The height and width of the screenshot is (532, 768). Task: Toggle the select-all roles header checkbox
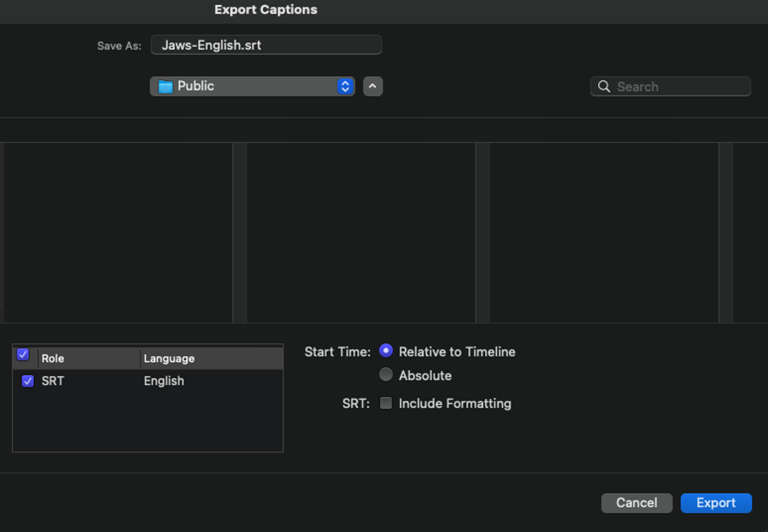point(23,355)
